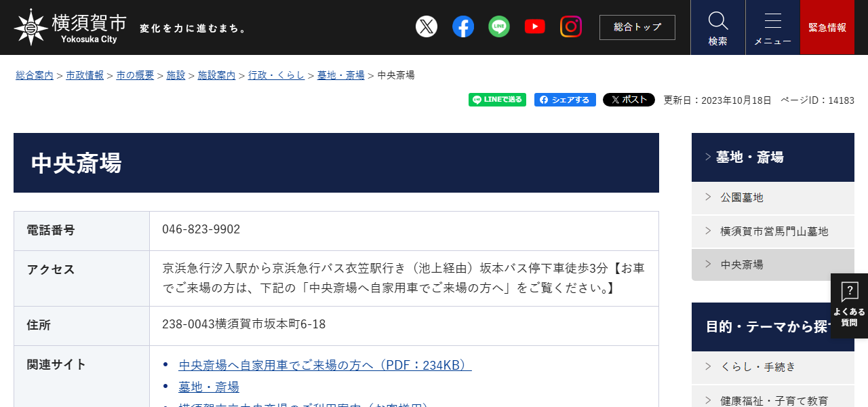Click the アクセス row label
The image size is (868, 407).
51,269
